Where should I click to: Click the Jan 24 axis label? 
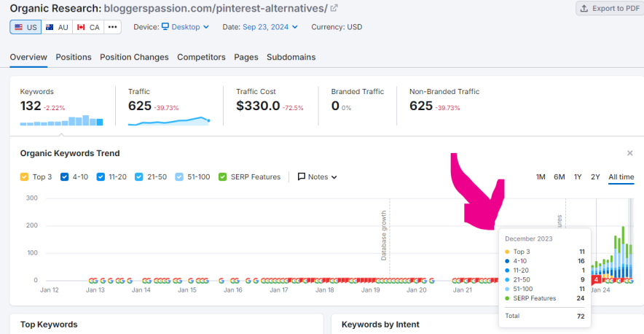pyautogui.click(x=600, y=290)
